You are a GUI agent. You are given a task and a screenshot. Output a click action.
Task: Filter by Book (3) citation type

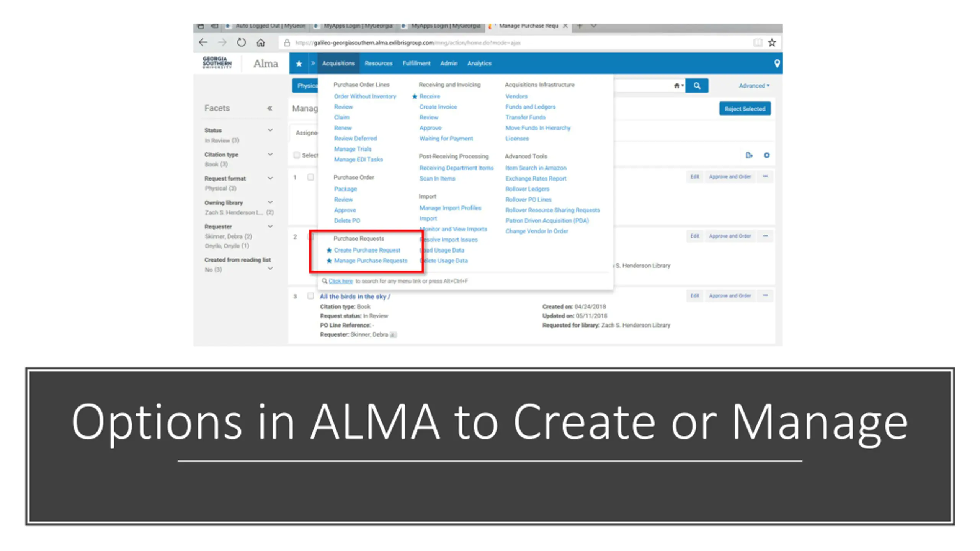point(216,165)
